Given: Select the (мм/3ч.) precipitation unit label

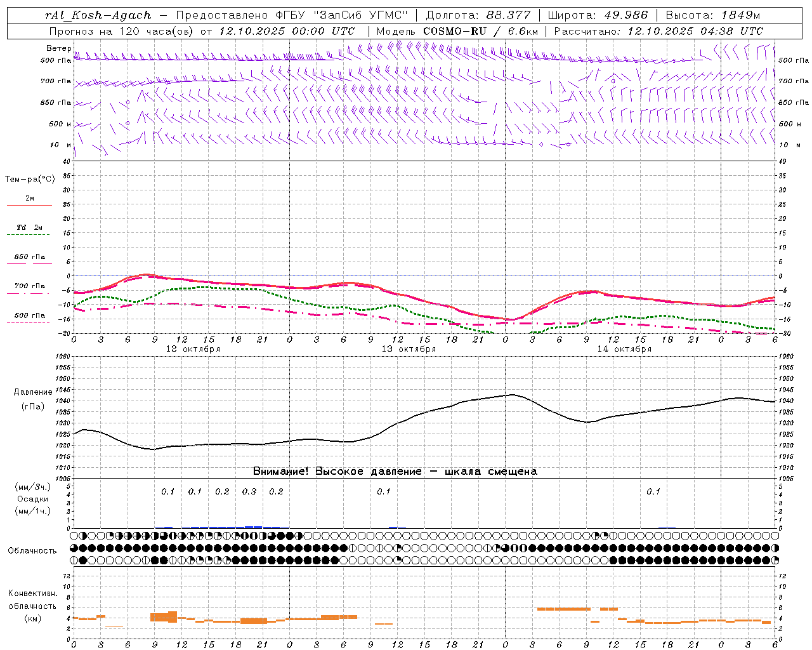Looking at the screenshot, I should (33, 487).
